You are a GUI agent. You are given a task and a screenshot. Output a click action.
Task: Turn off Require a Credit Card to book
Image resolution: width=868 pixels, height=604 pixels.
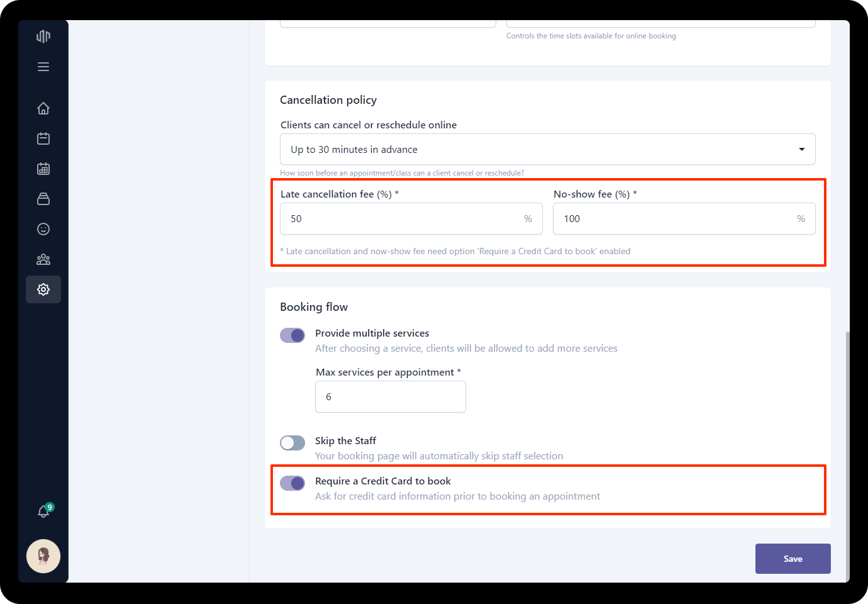pos(292,483)
